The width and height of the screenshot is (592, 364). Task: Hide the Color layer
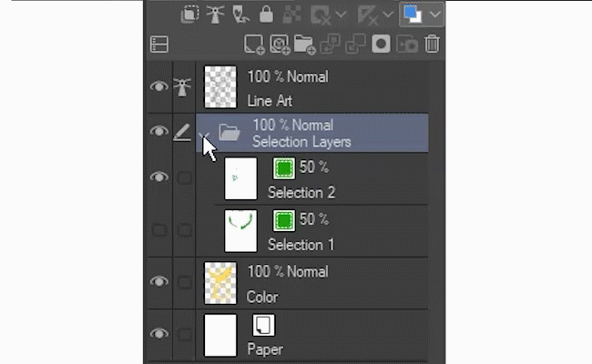(159, 282)
